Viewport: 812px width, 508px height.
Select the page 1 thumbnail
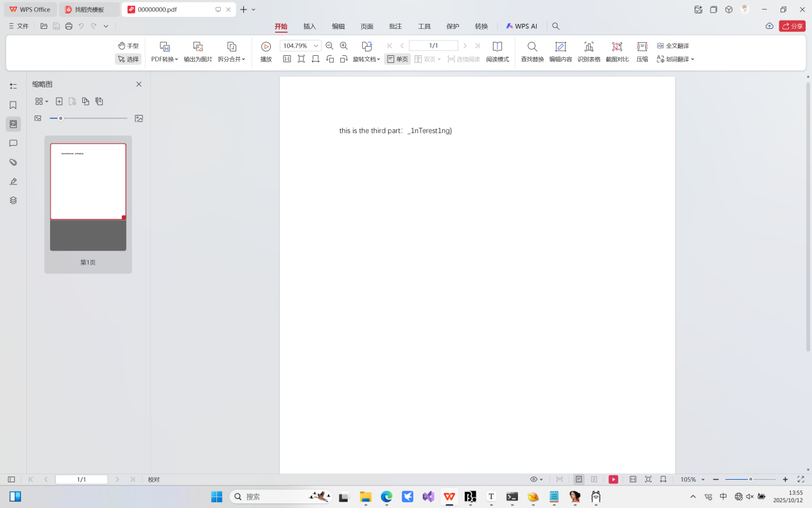(x=88, y=182)
